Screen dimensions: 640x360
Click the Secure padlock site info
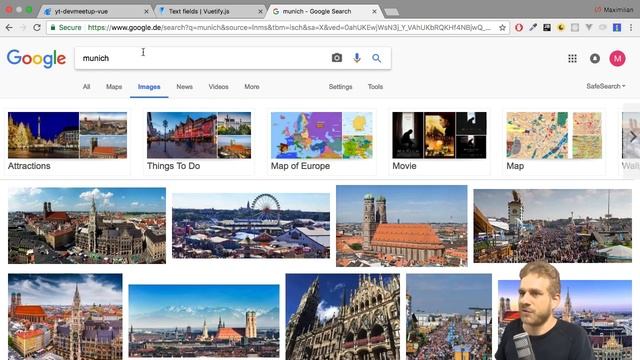pyautogui.click(x=66, y=27)
